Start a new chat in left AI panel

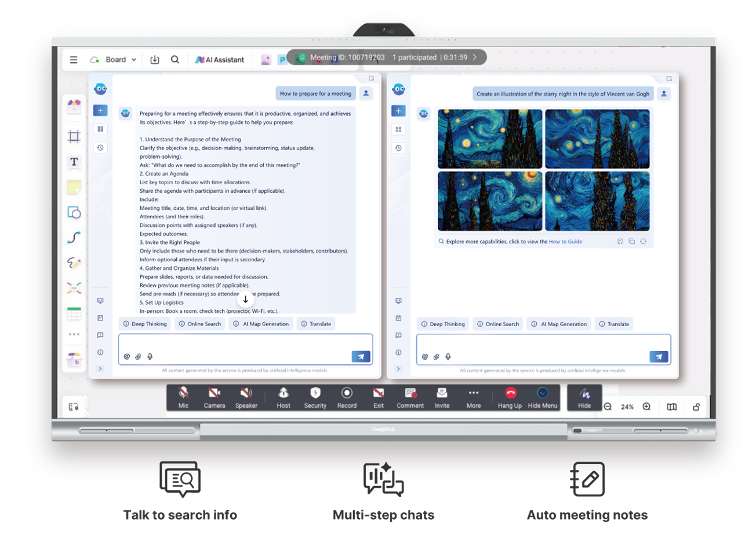(100, 111)
